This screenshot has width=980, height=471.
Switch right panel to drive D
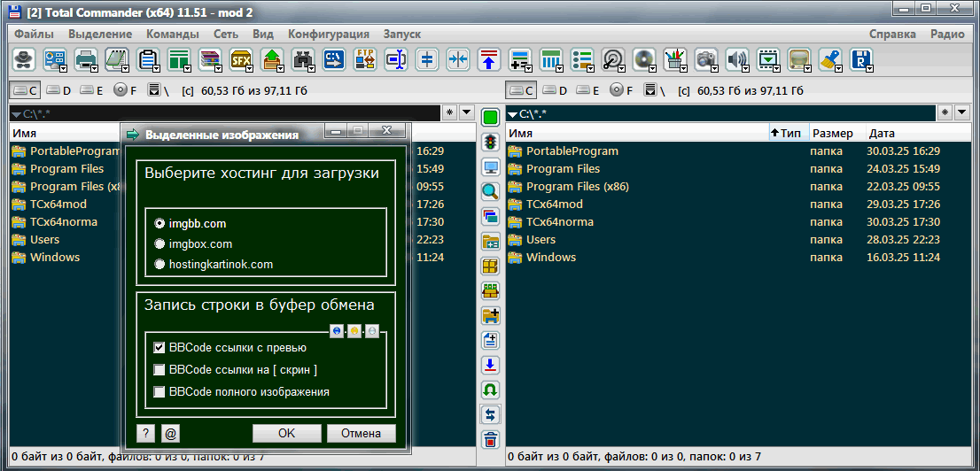click(555, 90)
